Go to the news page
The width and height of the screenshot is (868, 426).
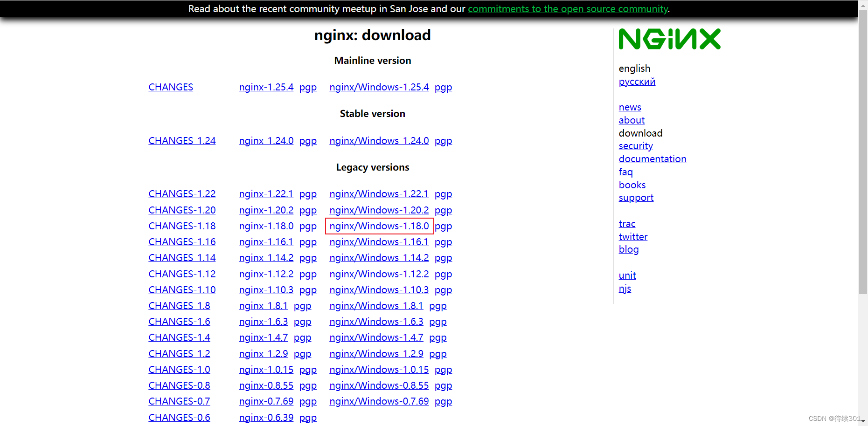click(x=630, y=107)
